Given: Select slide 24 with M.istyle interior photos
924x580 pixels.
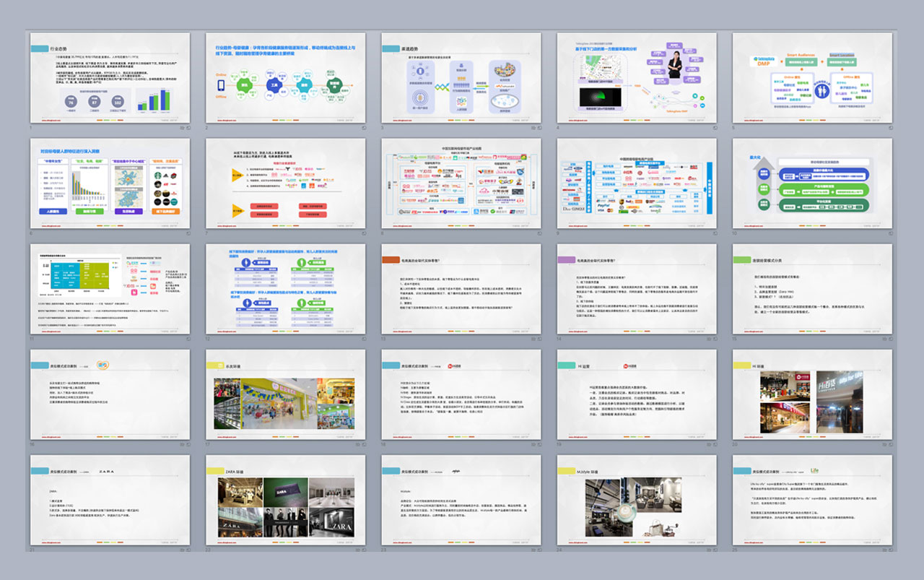Looking at the screenshot, I should (637, 500).
